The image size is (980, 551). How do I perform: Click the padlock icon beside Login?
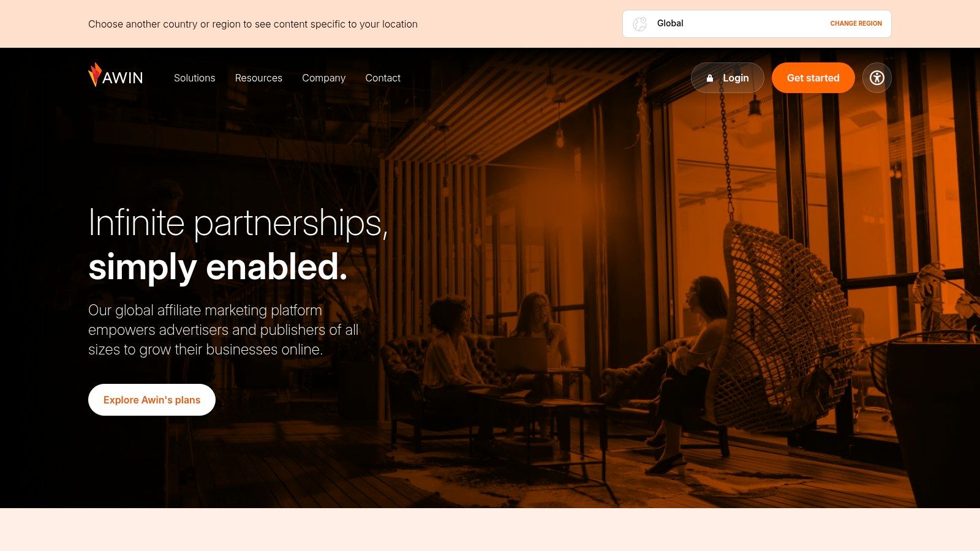click(710, 78)
